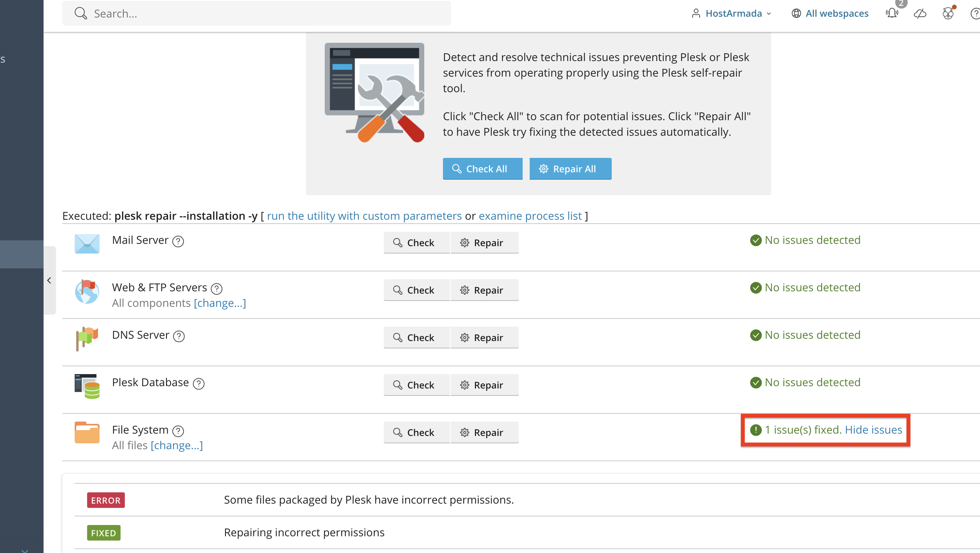The width and height of the screenshot is (980, 553).
Task: Click the Repair All button
Action: (x=570, y=169)
